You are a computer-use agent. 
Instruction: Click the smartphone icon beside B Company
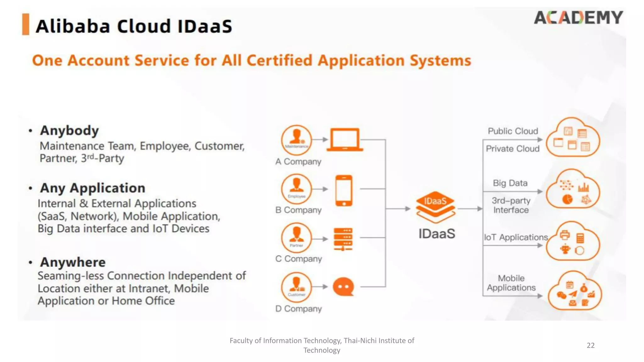click(344, 190)
